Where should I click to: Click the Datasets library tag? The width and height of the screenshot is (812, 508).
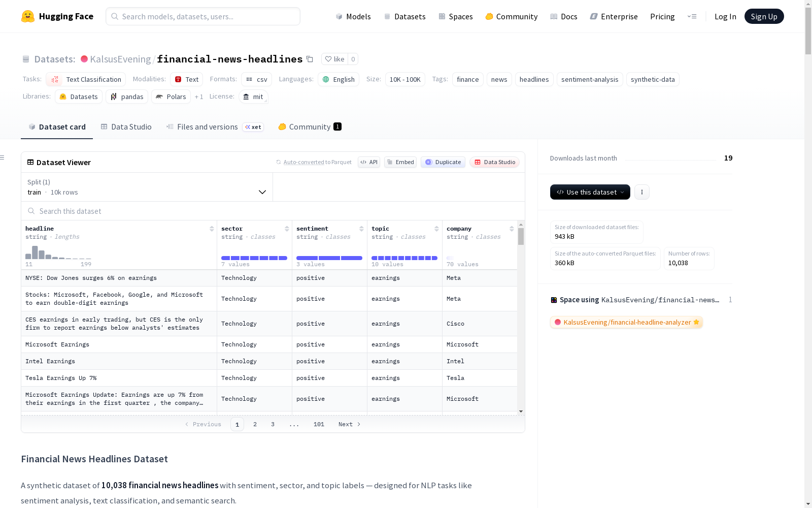tap(79, 97)
